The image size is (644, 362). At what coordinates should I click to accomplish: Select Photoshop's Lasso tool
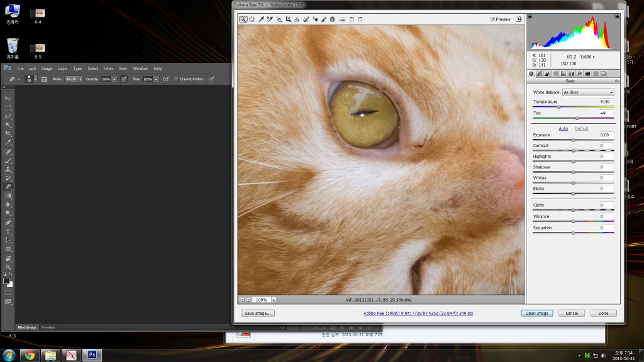pos(8,116)
